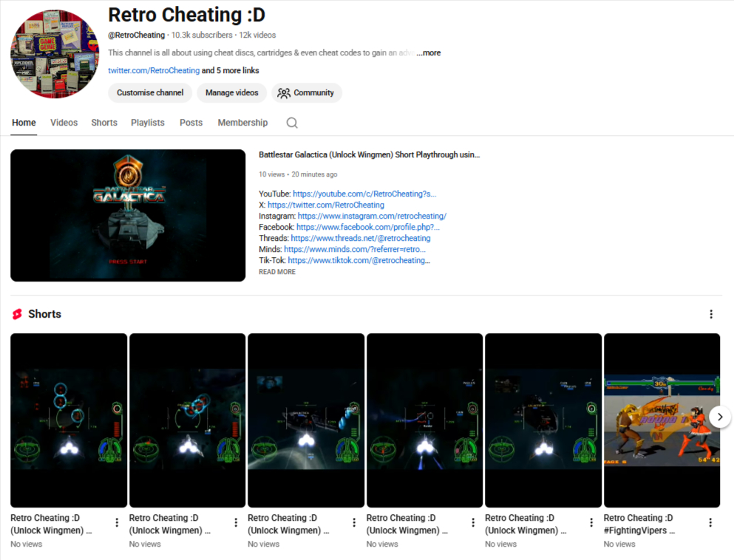Open the Community button
The image size is (734, 560).
[307, 92]
